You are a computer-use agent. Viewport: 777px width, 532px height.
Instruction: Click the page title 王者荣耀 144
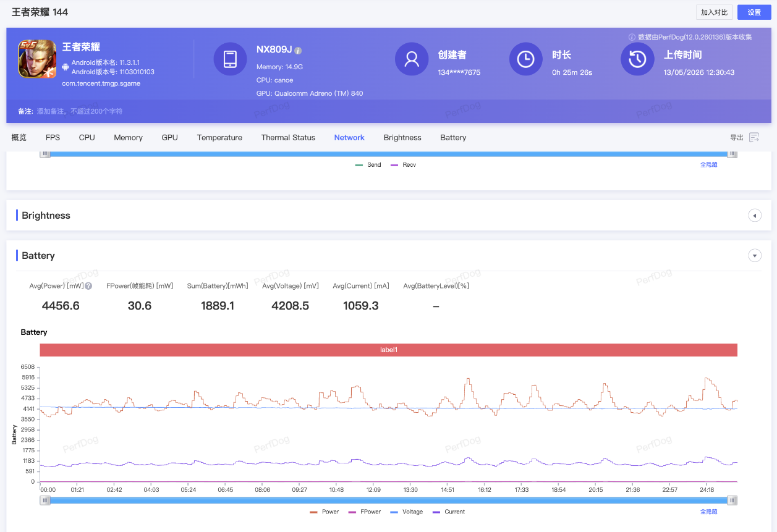coord(40,12)
